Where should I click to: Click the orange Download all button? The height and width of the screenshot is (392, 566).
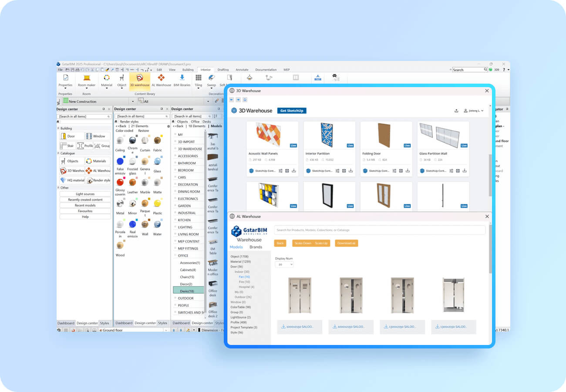click(347, 243)
